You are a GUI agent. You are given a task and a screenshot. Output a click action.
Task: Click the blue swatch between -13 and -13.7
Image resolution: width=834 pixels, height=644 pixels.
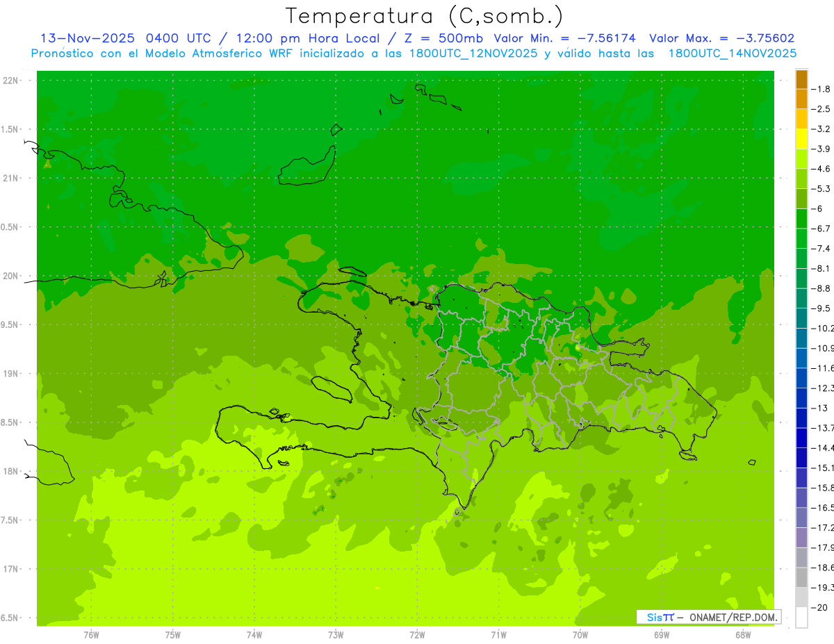point(801,418)
